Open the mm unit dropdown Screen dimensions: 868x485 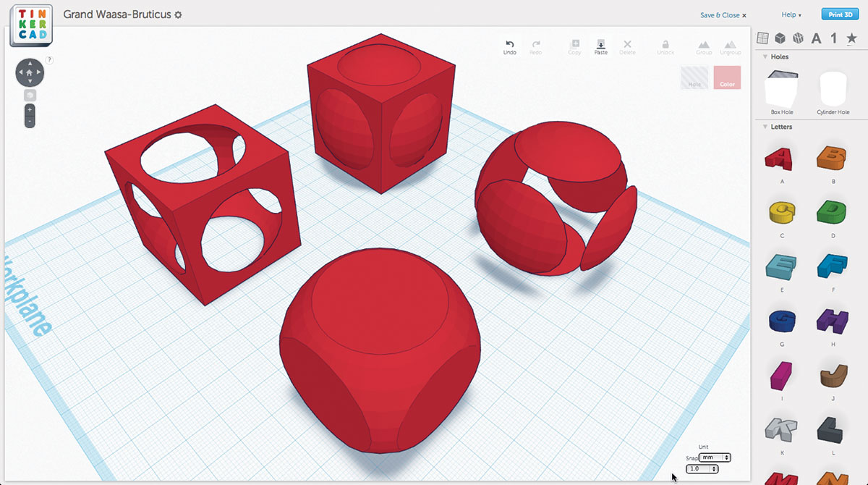(x=715, y=457)
